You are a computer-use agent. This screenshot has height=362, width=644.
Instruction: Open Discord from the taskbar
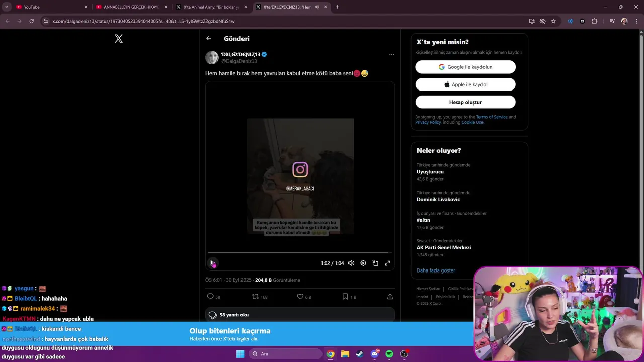pos(375,354)
